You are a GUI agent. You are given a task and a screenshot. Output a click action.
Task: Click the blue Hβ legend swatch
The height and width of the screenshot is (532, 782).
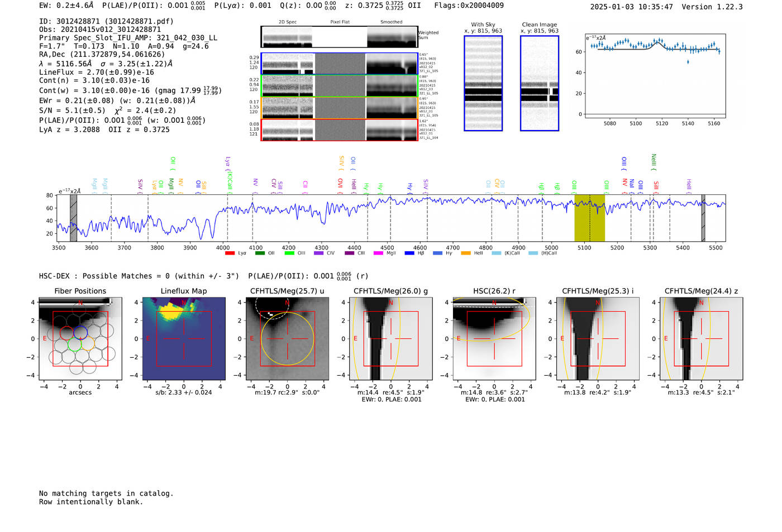pos(410,253)
